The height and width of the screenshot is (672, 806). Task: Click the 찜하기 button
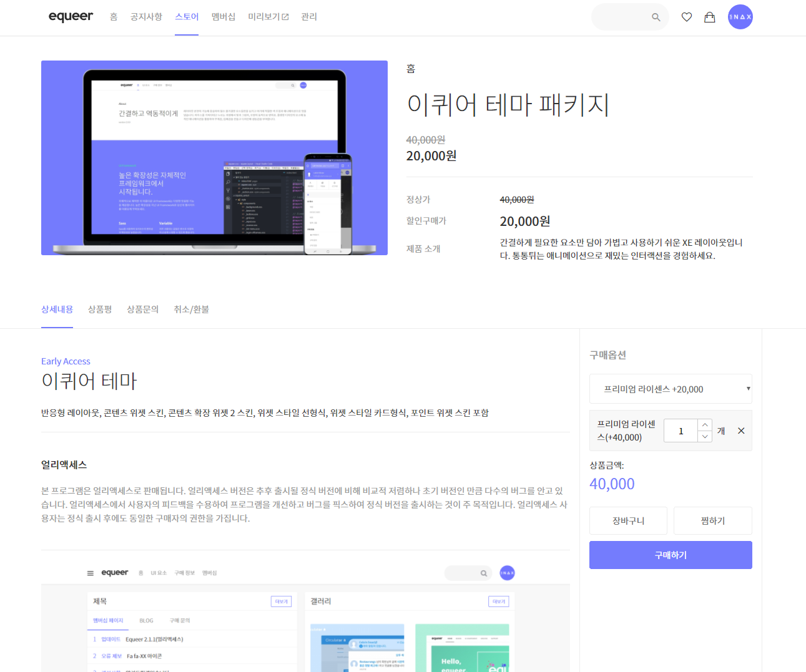[x=713, y=520]
